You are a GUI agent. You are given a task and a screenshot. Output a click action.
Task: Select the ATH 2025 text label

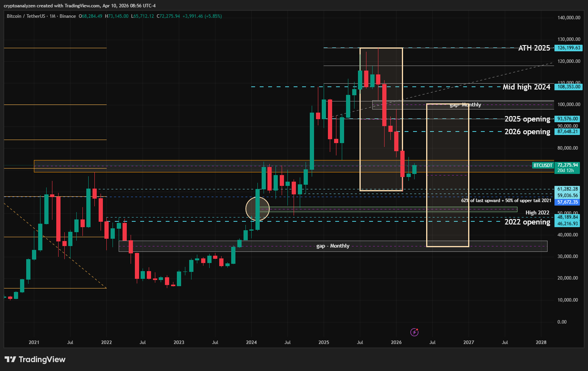(534, 48)
